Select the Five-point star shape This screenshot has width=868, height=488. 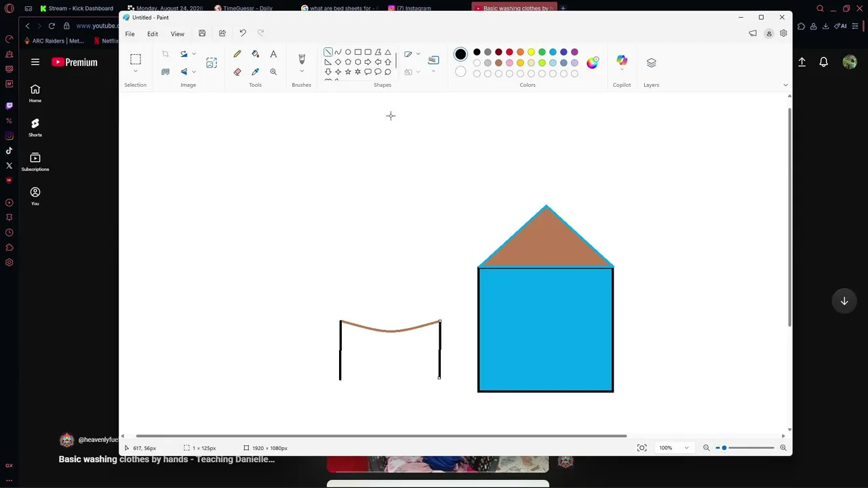348,72
